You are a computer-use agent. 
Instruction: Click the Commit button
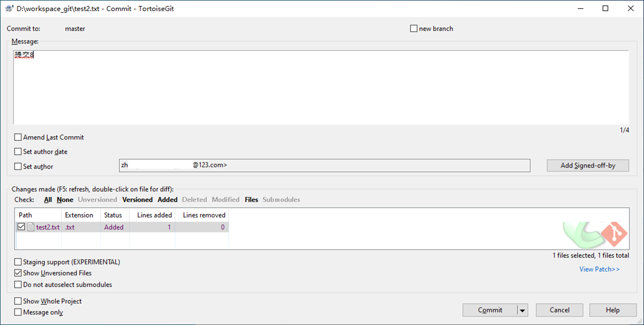490,310
